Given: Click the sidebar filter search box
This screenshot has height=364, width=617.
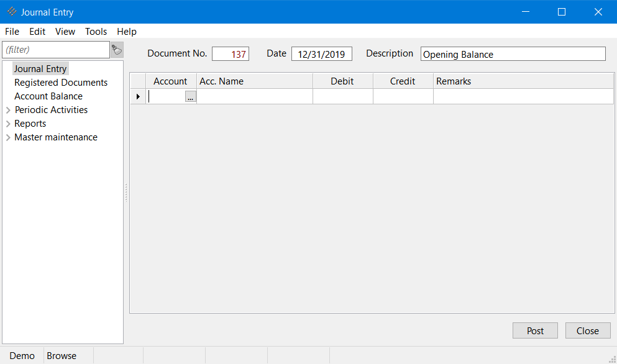Looking at the screenshot, I should tap(56, 50).
